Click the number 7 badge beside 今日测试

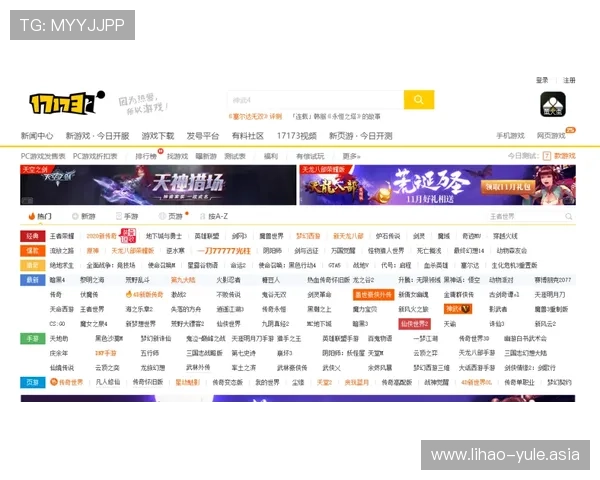pos(547,156)
